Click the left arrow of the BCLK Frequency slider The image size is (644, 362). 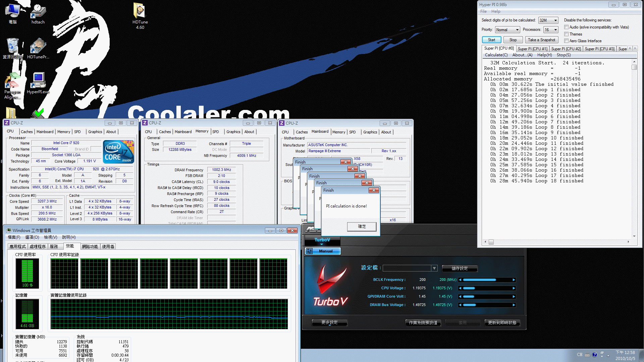(x=460, y=280)
